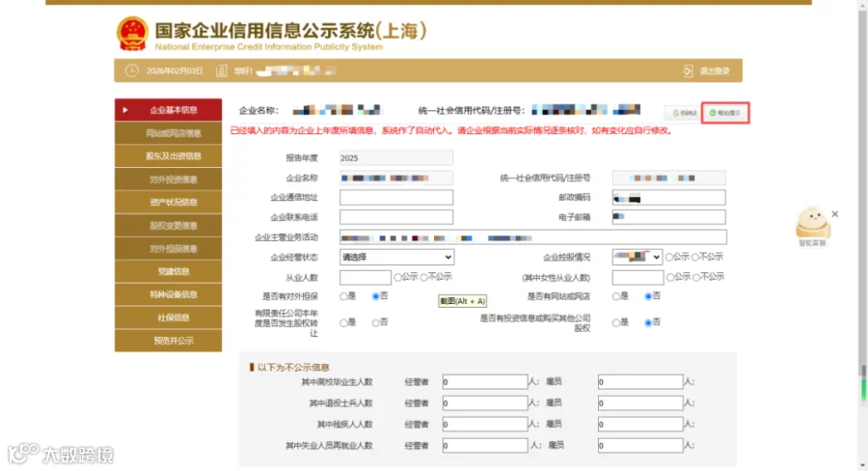This screenshot has height=471, width=868.
Task: Click the 退出登录 link
Action: tap(715, 70)
